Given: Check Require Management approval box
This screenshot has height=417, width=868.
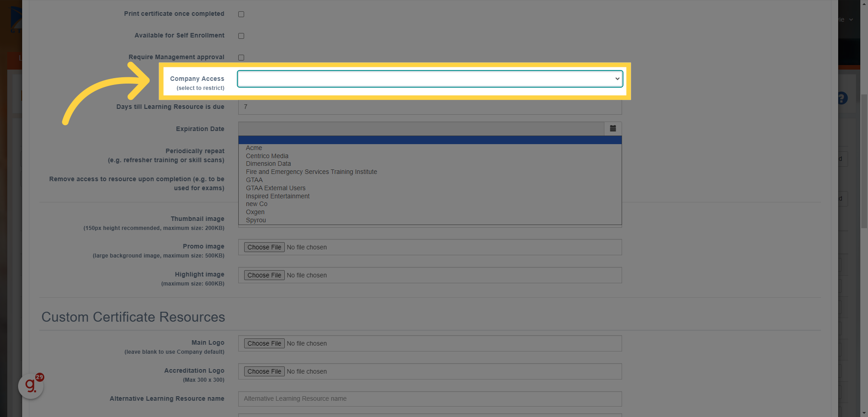Looking at the screenshot, I should point(241,57).
